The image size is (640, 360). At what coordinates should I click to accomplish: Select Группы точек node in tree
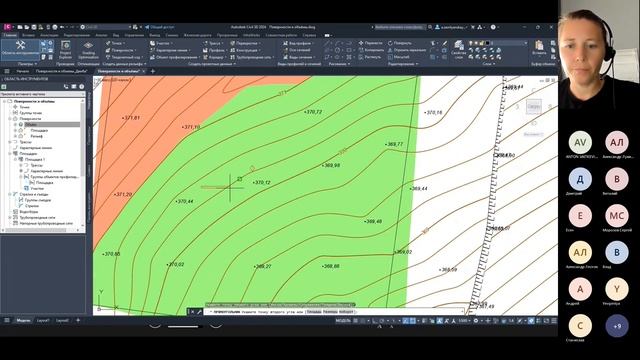pyautogui.click(x=31, y=113)
